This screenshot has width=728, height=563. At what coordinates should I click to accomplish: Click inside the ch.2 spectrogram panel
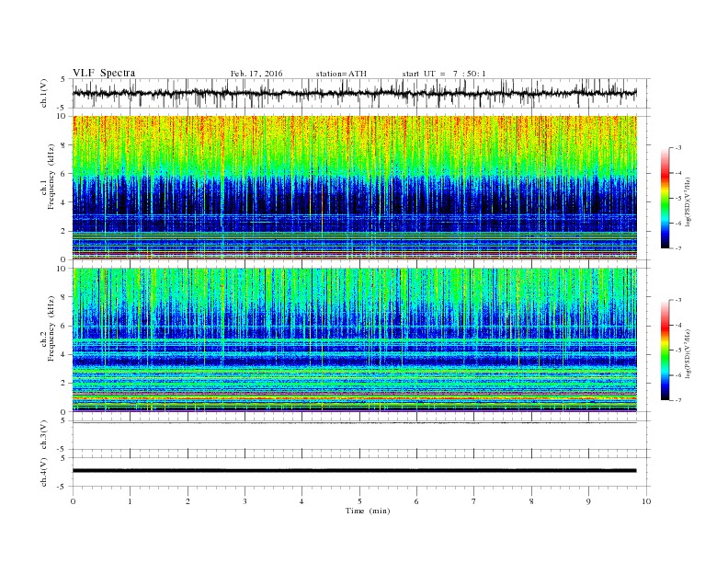(x=354, y=339)
